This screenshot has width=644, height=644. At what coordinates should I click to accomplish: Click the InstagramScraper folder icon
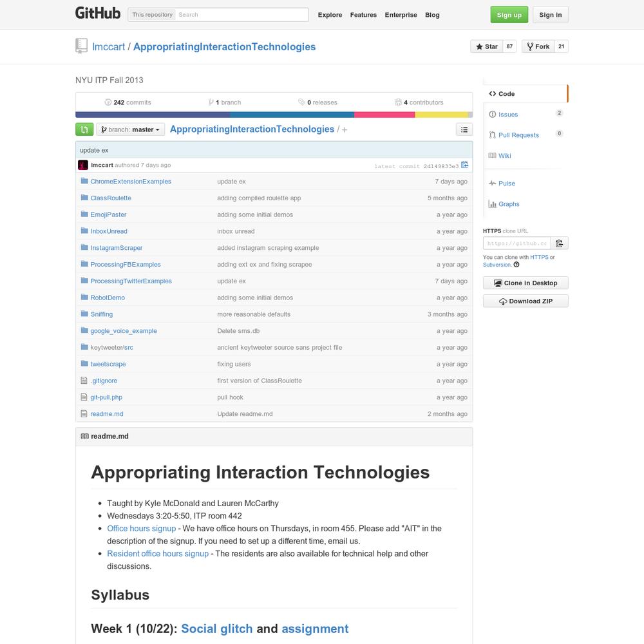[x=84, y=248]
